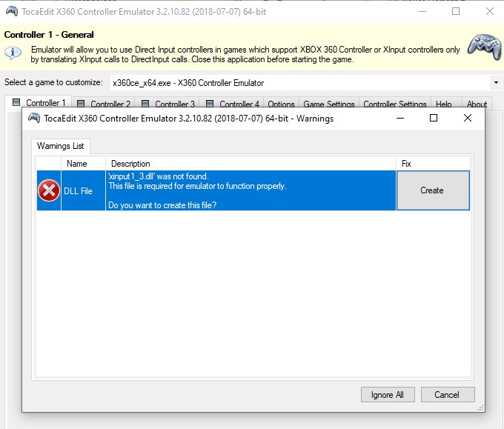Click the Name column header
504x429 pixels.
83,164
